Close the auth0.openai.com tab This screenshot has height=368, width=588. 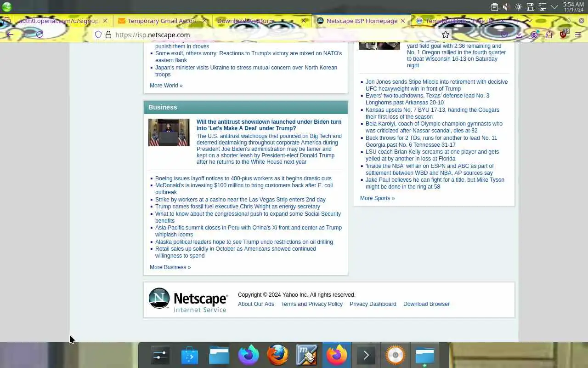click(x=105, y=21)
